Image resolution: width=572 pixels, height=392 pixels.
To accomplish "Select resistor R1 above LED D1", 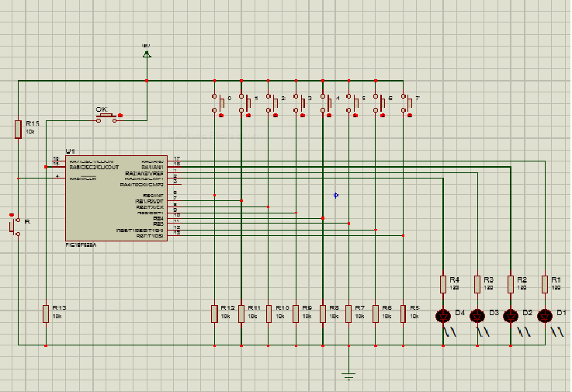I will (545, 284).
